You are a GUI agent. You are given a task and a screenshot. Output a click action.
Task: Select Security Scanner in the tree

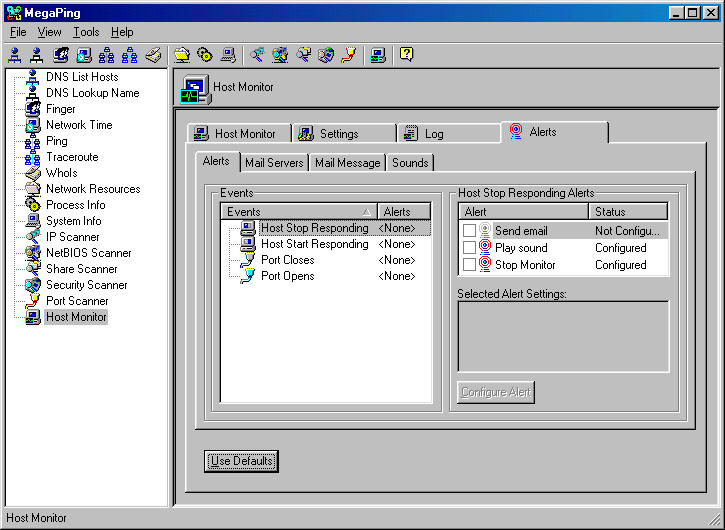click(x=86, y=285)
